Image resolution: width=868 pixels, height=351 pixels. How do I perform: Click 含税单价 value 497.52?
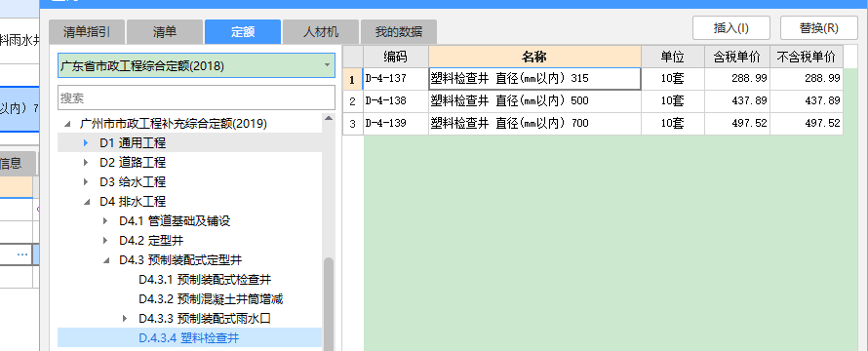(x=736, y=124)
